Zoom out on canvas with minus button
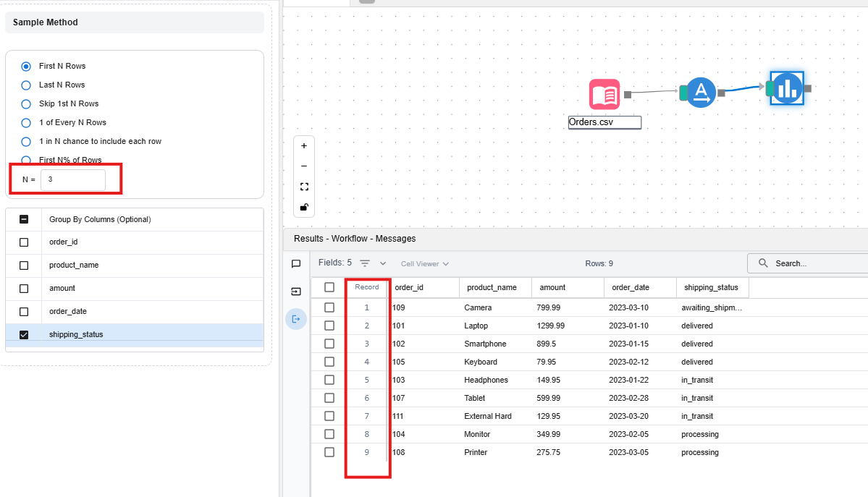 304,166
